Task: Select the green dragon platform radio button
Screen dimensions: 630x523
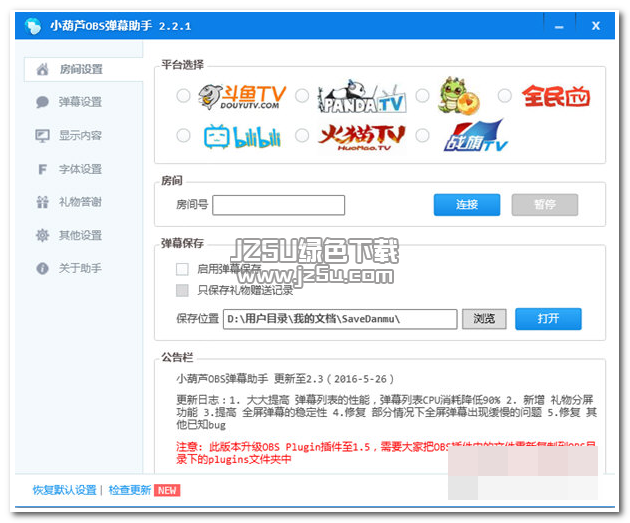Action: pos(422,96)
